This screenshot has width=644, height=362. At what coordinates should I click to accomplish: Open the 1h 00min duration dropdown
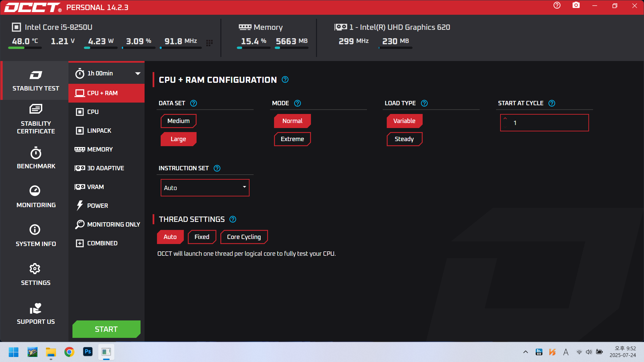coord(107,73)
